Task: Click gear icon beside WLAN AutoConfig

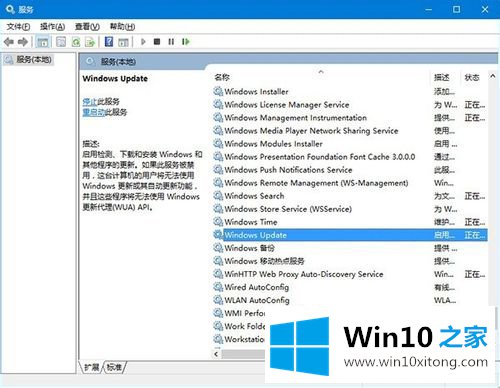Action: coord(218,300)
